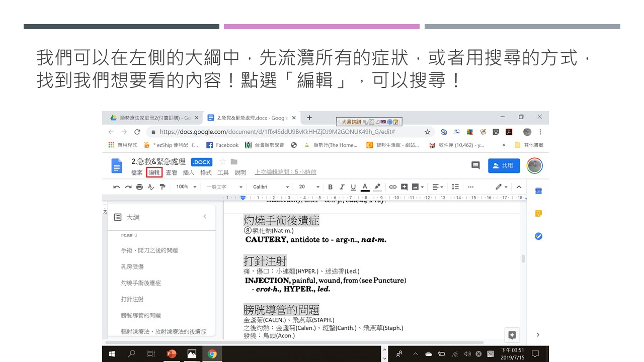Click the line spacing icon
The width and height of the screenshot is (644, 362).
click(455, 187)
